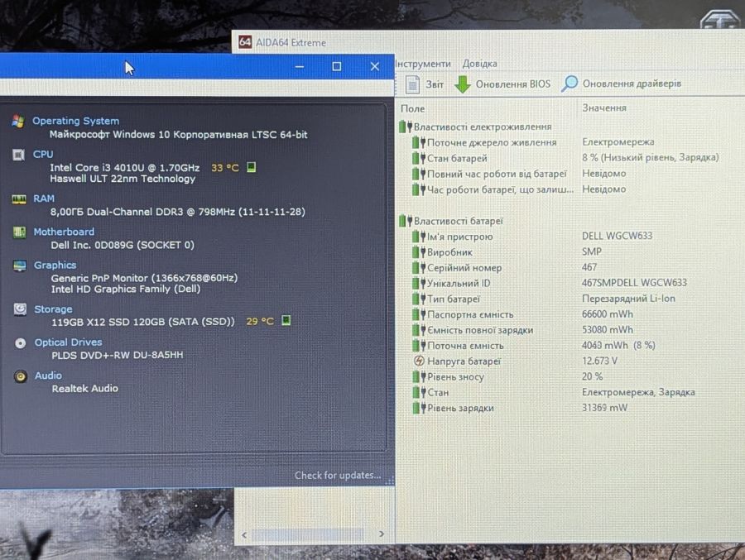Click the desktop tank icon behind AIDA64
Screen dimensions: 745x560
tap(719, 20)
